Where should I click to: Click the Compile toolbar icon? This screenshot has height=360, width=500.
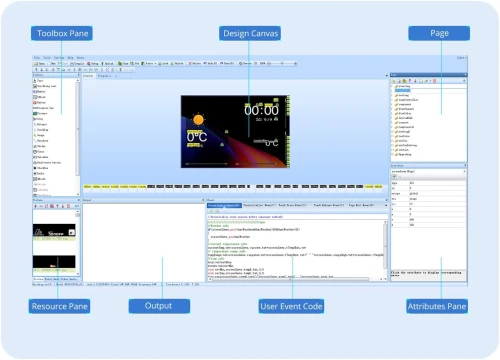pyautogui.click(x=77, y=63)
